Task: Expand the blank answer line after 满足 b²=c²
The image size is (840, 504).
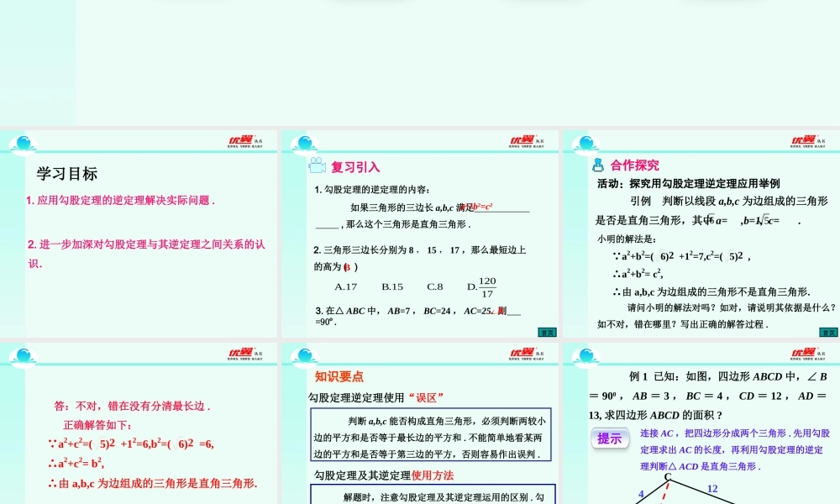Action: (504, 210)
